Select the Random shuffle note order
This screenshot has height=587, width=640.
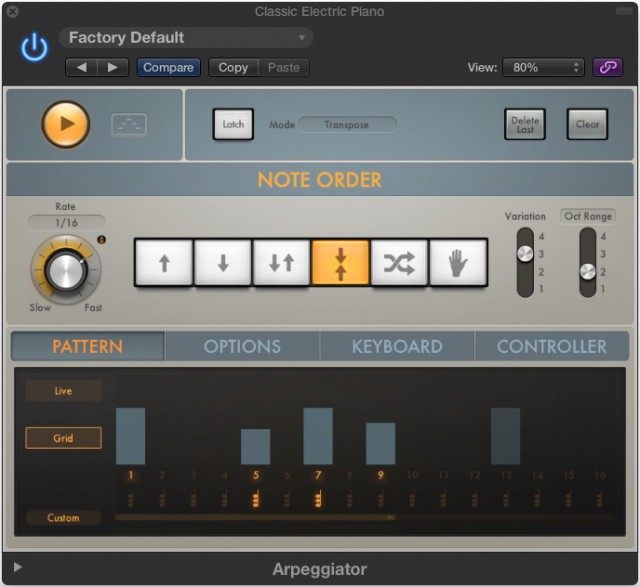tap(399, 263)
